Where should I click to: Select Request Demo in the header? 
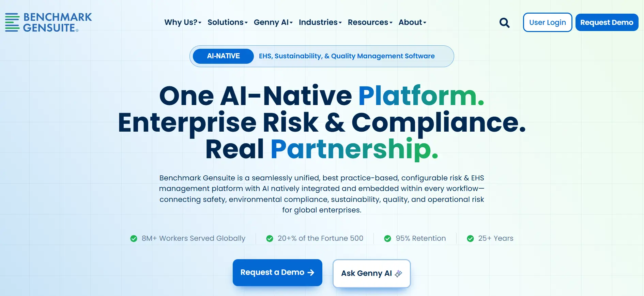[607, 23]
